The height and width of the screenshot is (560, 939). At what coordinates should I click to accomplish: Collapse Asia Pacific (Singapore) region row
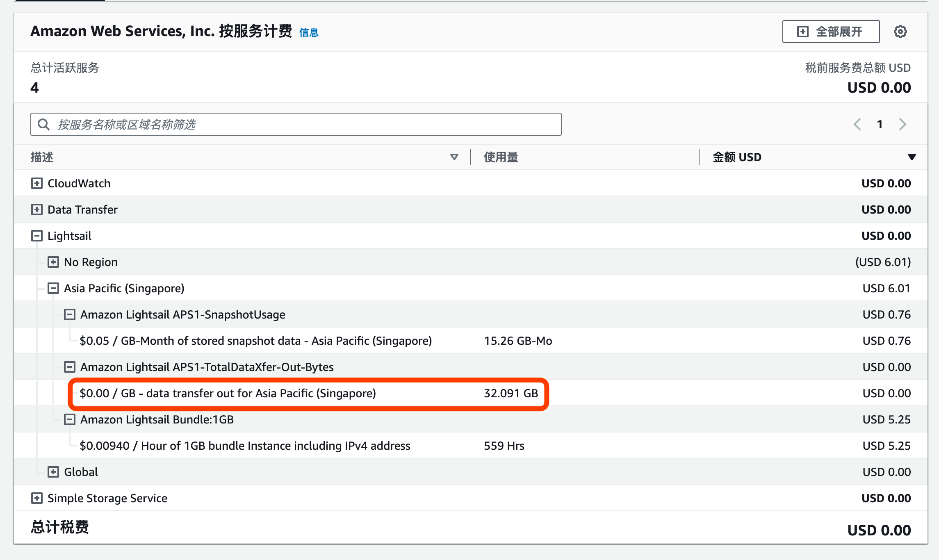coord(53,288)
